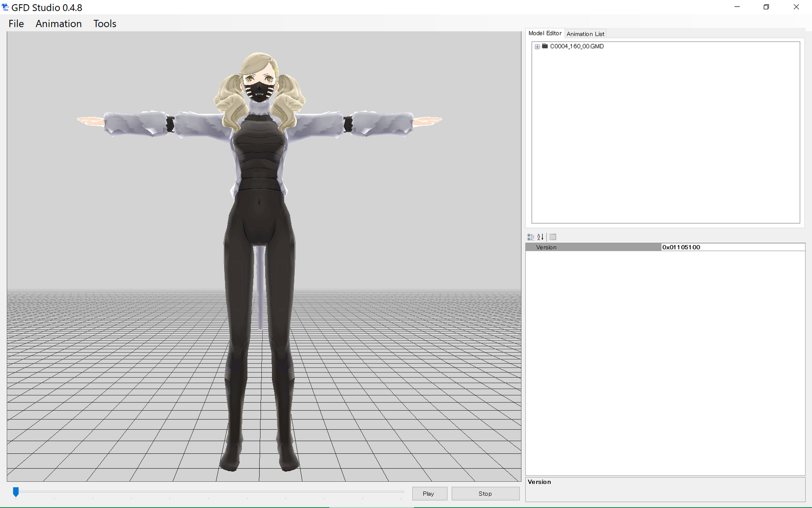Expand the C0004_160_00.GMD tree node
The height and width of the screenshot is (508, 812).
click(x=537, y=47)
